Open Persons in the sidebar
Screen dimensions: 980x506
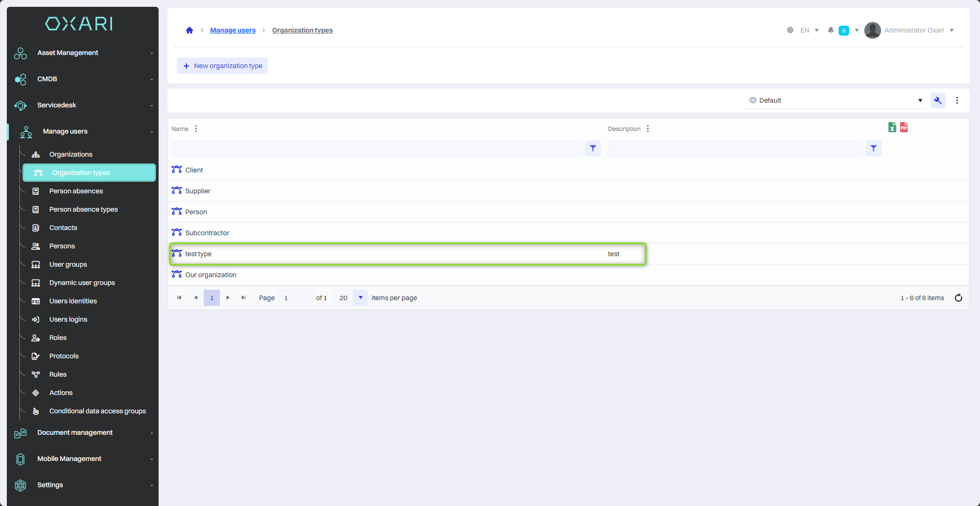coord(62,246)
